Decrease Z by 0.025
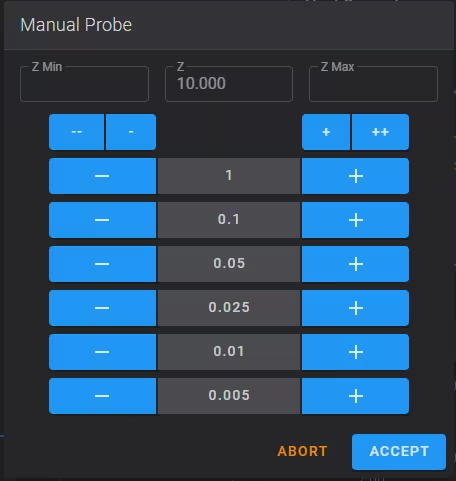This screenshot has width=456, height=481. pyautogui.click(x=102, y=308)
